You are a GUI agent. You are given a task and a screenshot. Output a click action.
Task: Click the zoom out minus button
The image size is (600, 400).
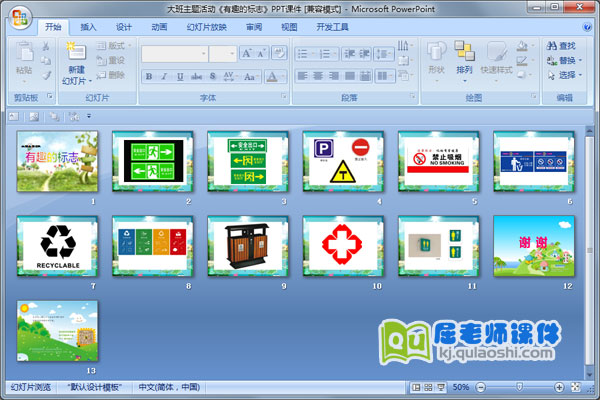tap(478, 387)
